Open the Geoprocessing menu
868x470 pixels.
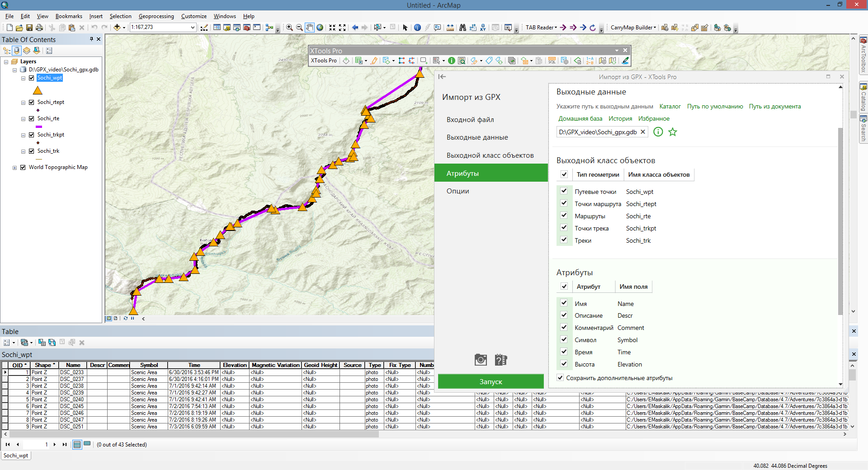(x=156, y=16)
